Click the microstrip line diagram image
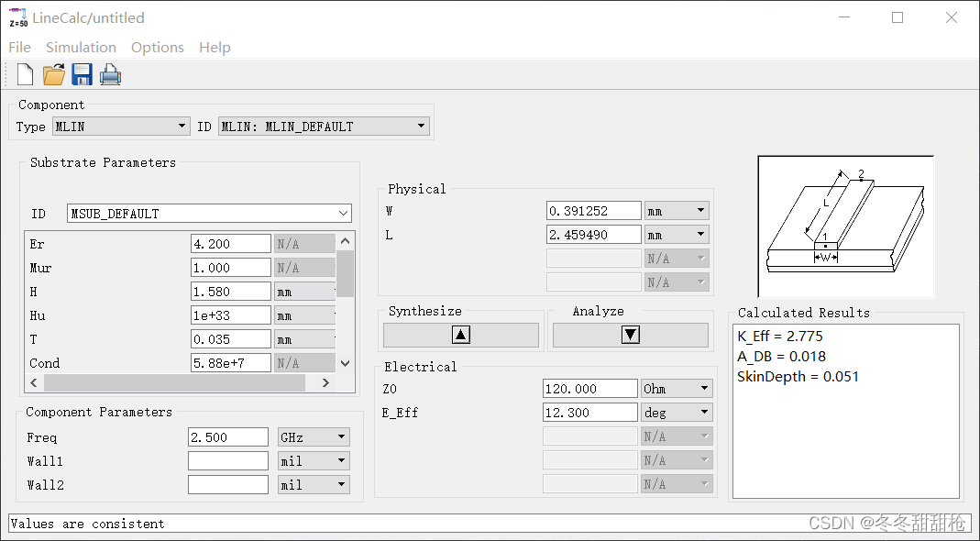The width and height of the screenshot is (980, 541). (845, 226)
